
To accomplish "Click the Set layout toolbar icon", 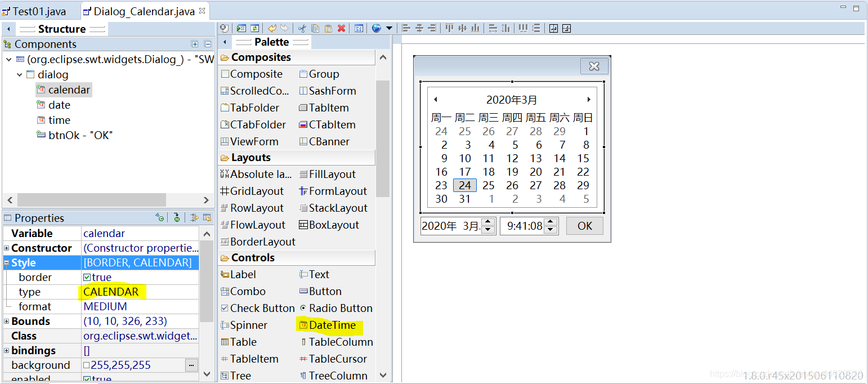I will pyautogui.click(x=359, y=28).
